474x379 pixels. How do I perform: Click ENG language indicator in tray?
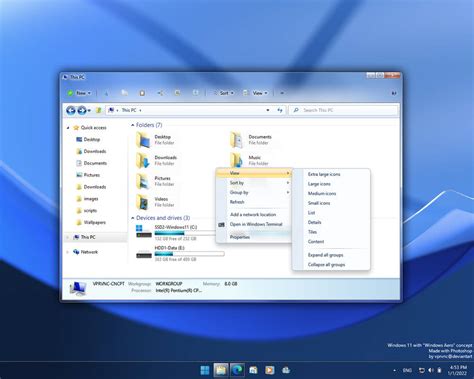[407, 370]
